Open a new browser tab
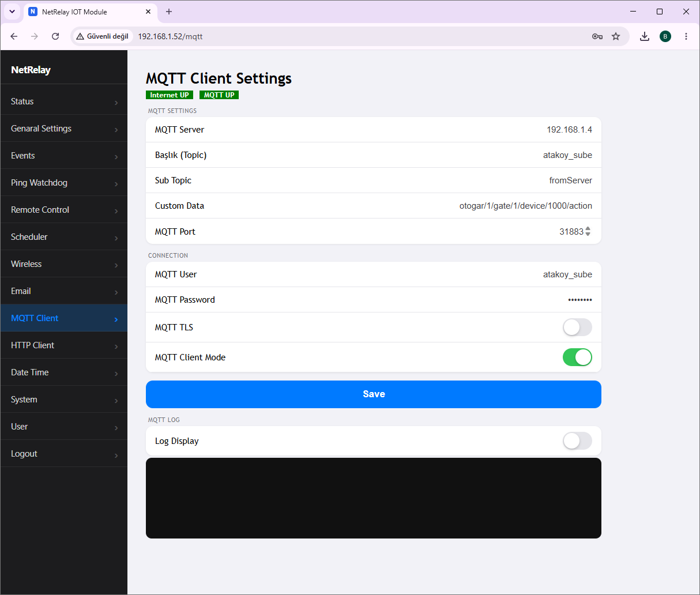This screenshot has width=700, height=595. (x=169, y=12)
